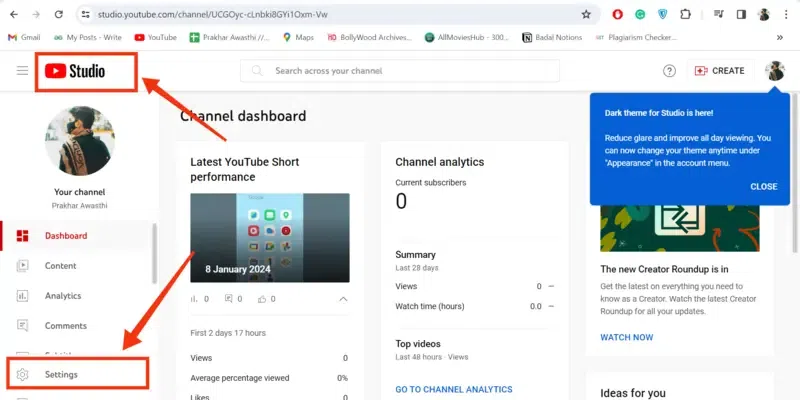800x400 pixels.
Task: Open the Prakhar Awasthi bookmark
Action: [x=230, y=37]
